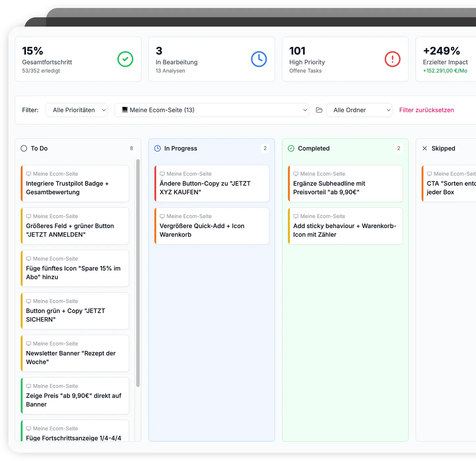Screen dimensions: 476x461
Task: Select the completed card Ergänze Subheadline mit Preisvorteil
Action: tap(345, 183)
